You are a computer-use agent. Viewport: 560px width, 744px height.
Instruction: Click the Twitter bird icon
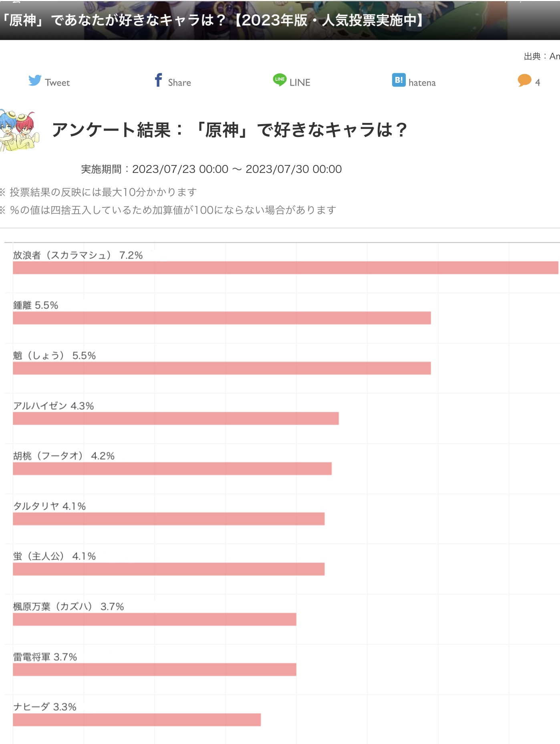[35, 80]
